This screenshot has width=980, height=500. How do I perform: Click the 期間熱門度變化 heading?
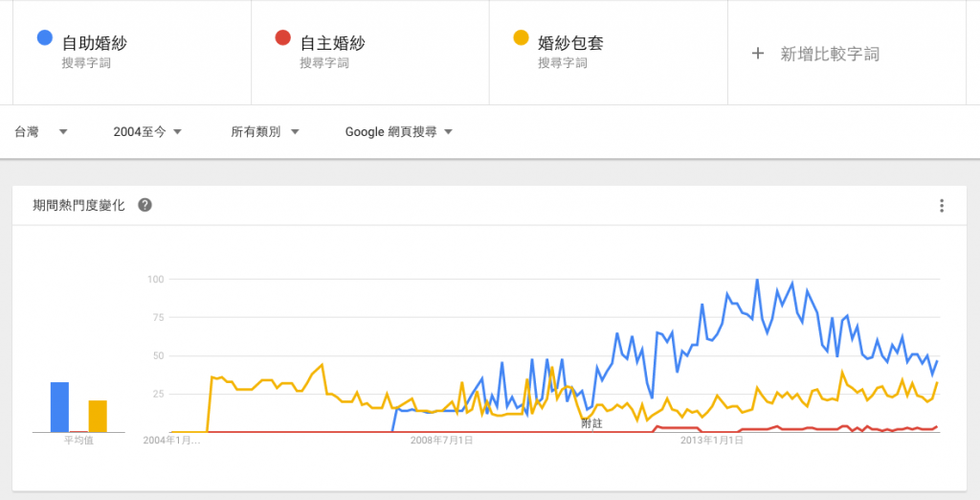[78, 205]
